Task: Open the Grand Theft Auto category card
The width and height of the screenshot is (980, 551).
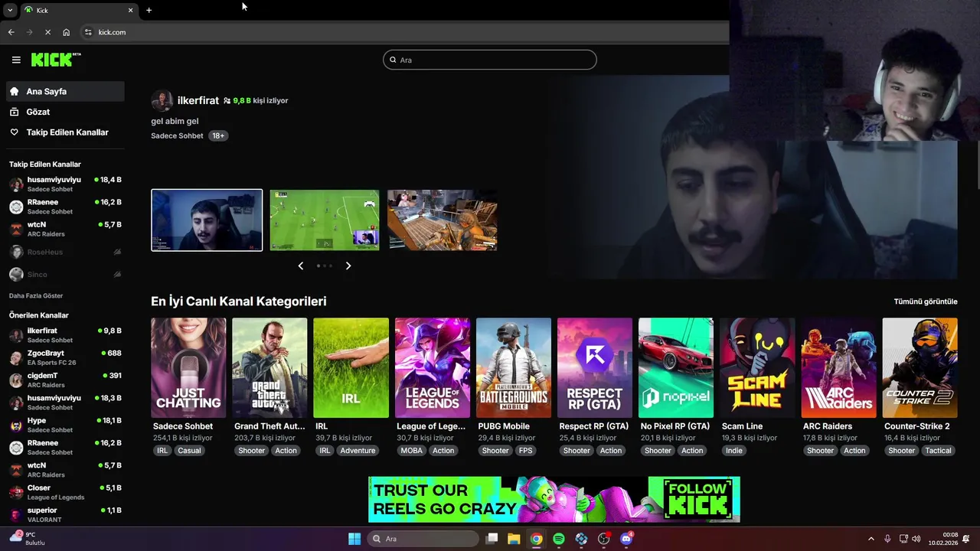Action: click(269, 368)
